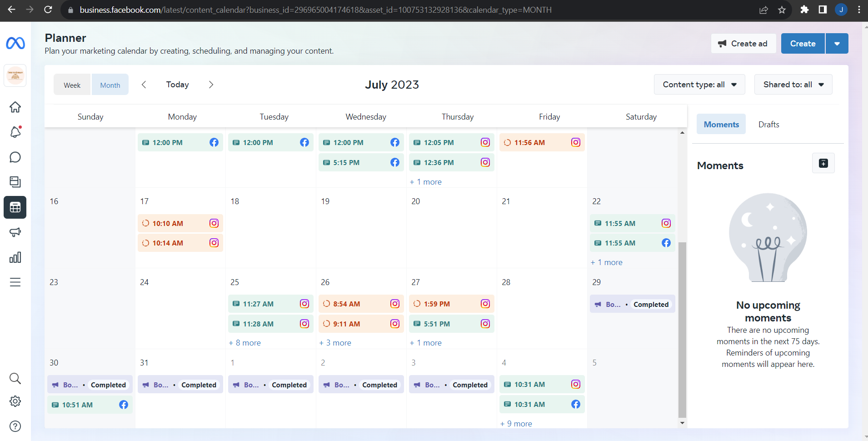Open 10:51 AM Facebook post on 30th
Image resolution: width=868 pixels, height=441 pixels.
coord(90,405)
